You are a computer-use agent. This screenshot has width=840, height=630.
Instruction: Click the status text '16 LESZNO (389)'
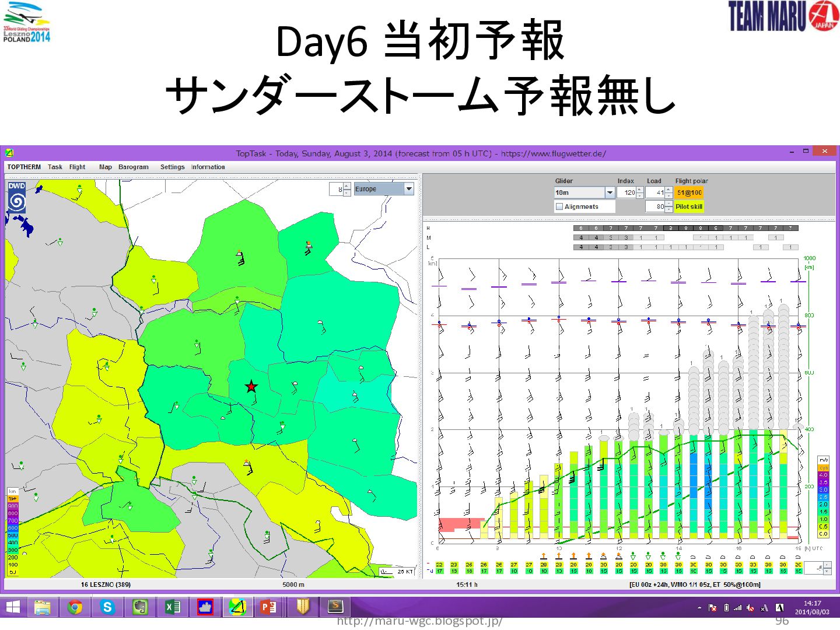[106, 584]
